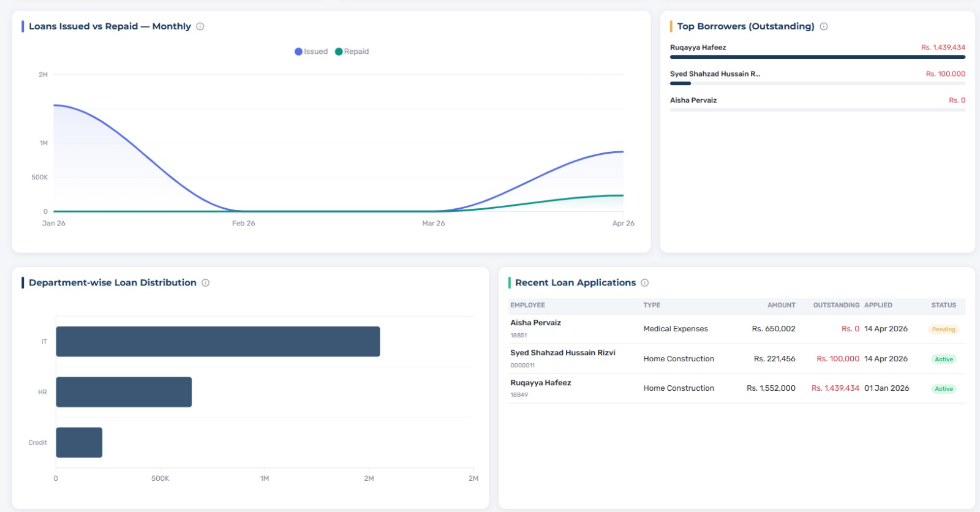The height and width of the screenshot is (512, 980).
Task: Open Ruqayya Hafeez in the Recent Loan Applications table
Action: click(x=541, y=383)
